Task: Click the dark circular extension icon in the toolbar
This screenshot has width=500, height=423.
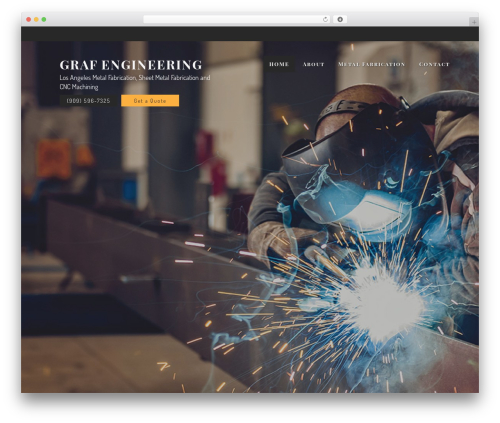Action: click(340, 19)
